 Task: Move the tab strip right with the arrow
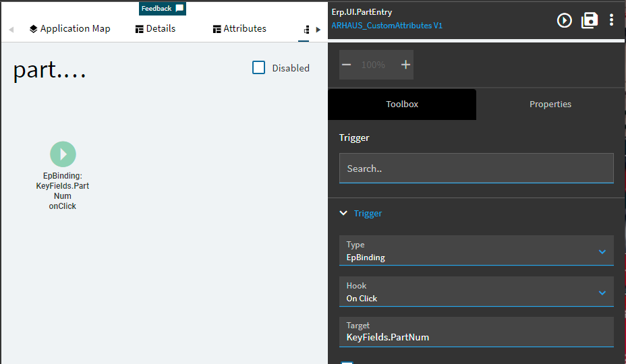[x=318, y=30]
